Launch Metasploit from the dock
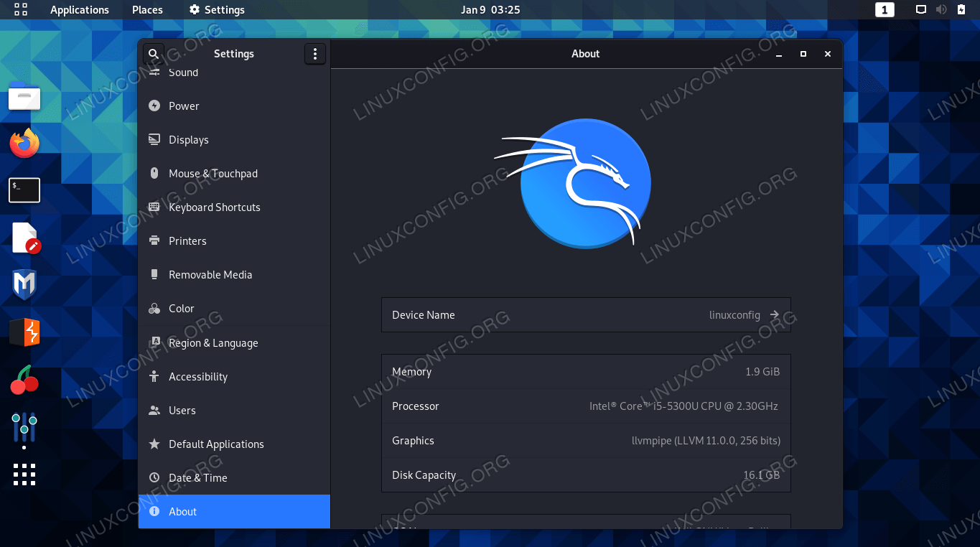This screenshot has width=980, height=547. click(x=24, y=285)
